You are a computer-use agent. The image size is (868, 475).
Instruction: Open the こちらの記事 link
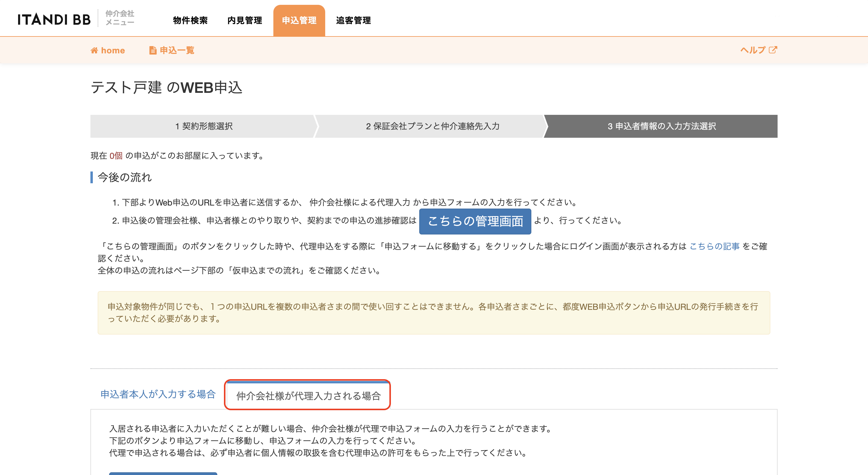pyautogui.click(x=714, y=246)
